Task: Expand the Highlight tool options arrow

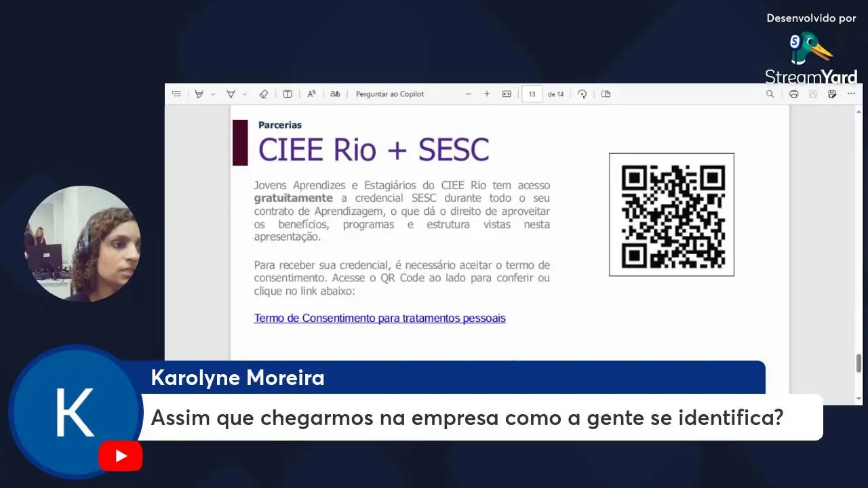Action: (x=213, y=94)
